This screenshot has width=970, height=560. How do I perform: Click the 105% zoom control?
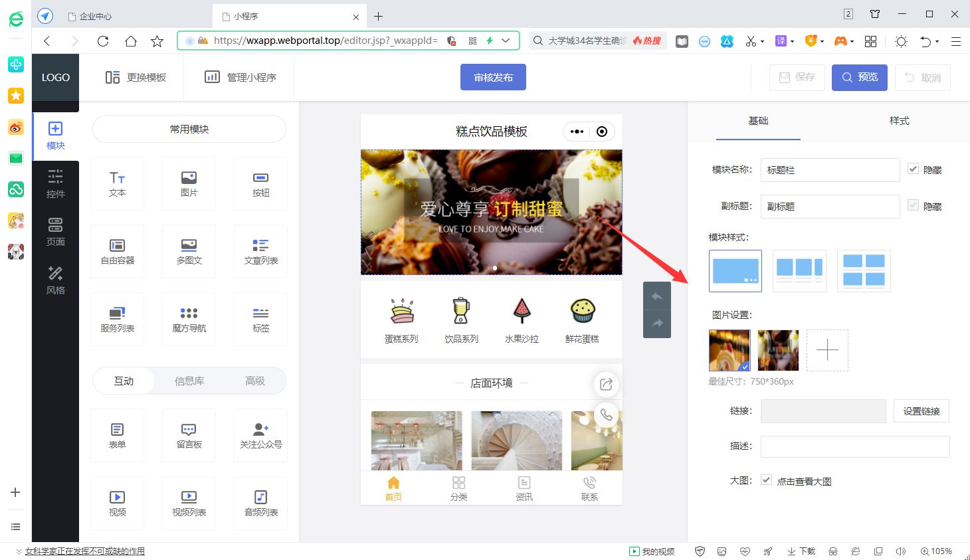[937, 551]
